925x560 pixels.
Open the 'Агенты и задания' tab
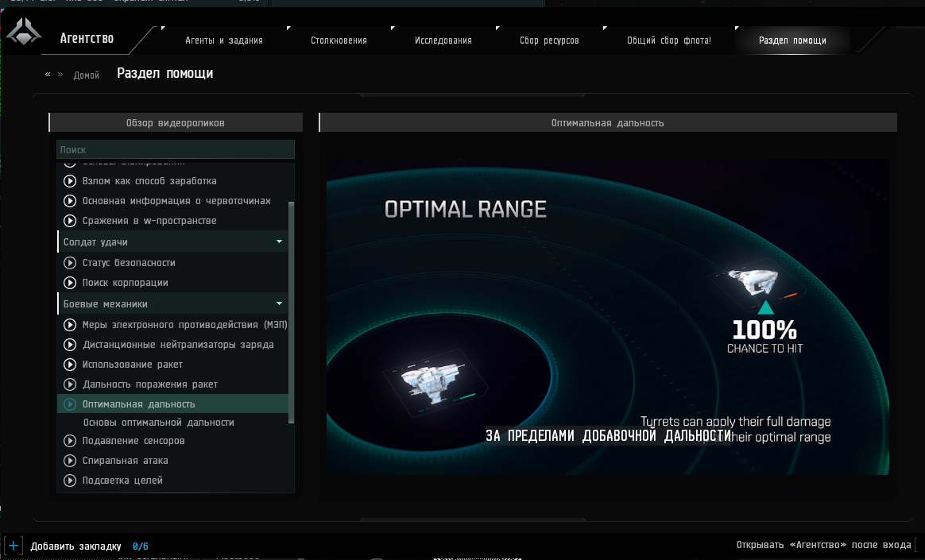tap(224, 41)
